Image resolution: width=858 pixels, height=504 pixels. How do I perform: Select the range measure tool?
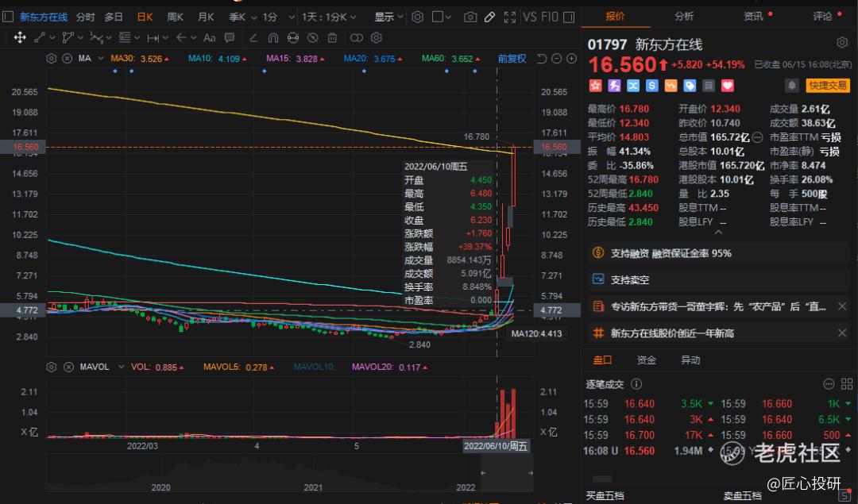(x=153, y=38)
